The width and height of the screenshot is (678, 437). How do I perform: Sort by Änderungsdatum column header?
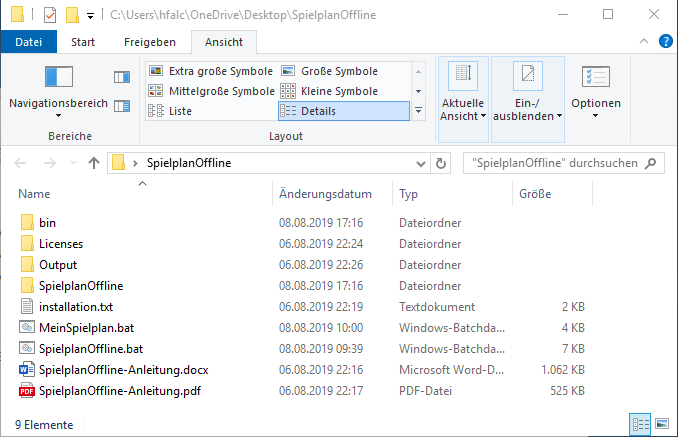[325, 194]
